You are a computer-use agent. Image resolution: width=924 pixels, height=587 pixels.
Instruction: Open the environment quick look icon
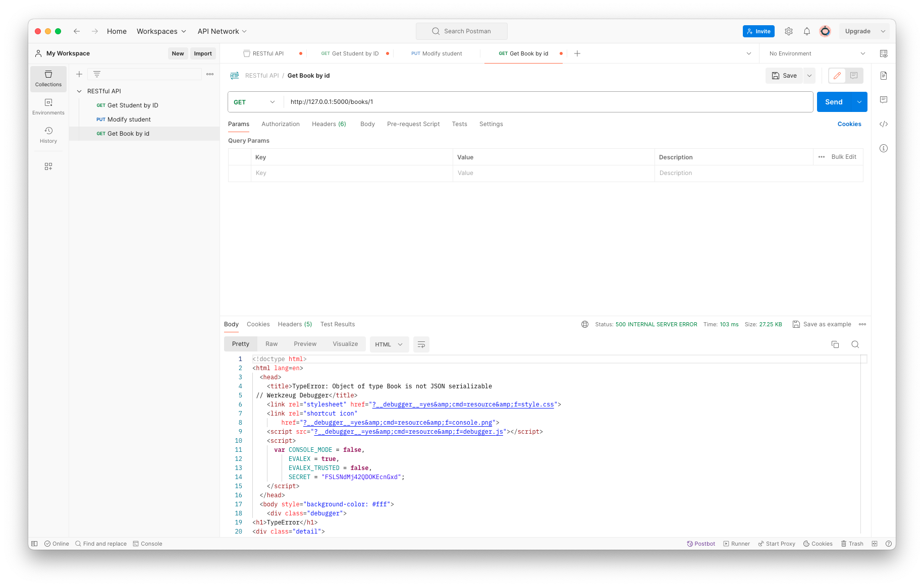884,53
